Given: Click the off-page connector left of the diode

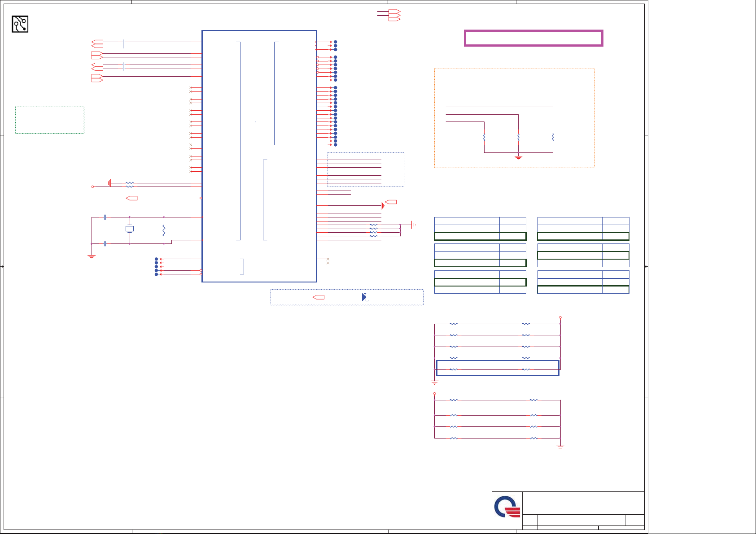Looking at the screenshot, I should [319, 297].
